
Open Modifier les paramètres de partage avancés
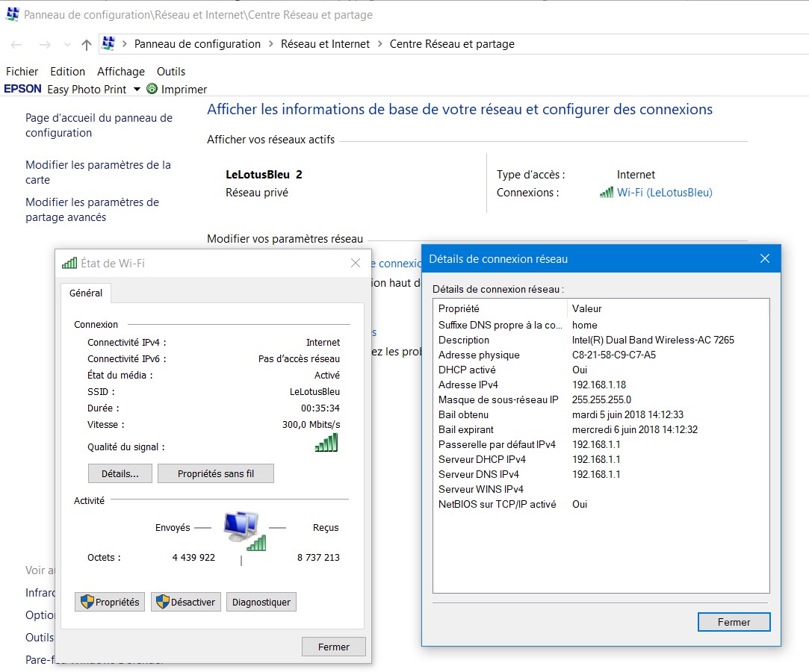[92, 209]
